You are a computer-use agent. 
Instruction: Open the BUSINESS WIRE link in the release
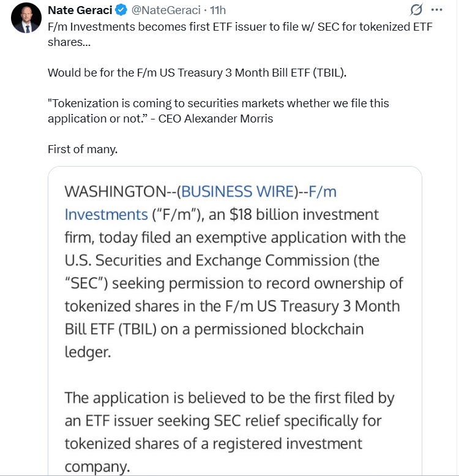[237, 191]
